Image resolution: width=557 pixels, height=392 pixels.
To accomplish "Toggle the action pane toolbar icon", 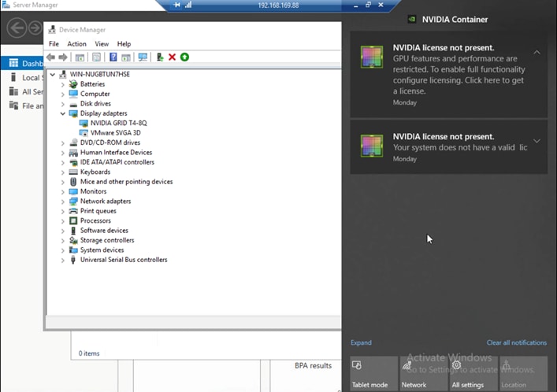I will tap(126, 57).
